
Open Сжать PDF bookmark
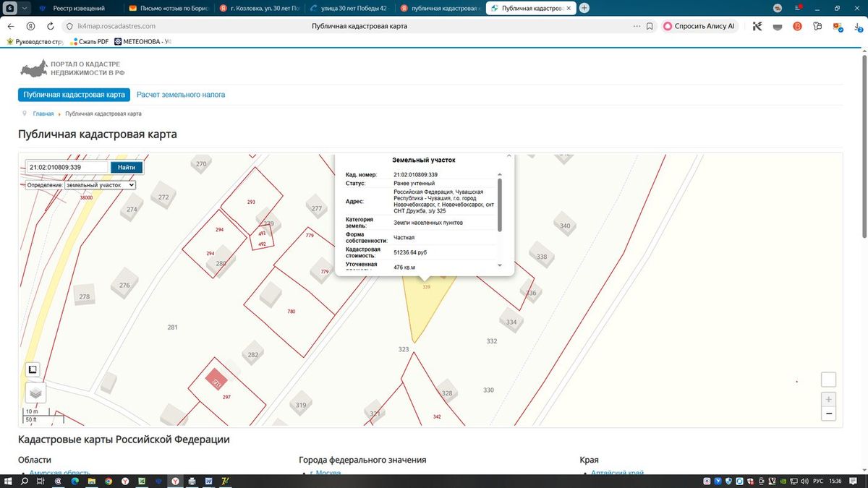coord(88,41)
